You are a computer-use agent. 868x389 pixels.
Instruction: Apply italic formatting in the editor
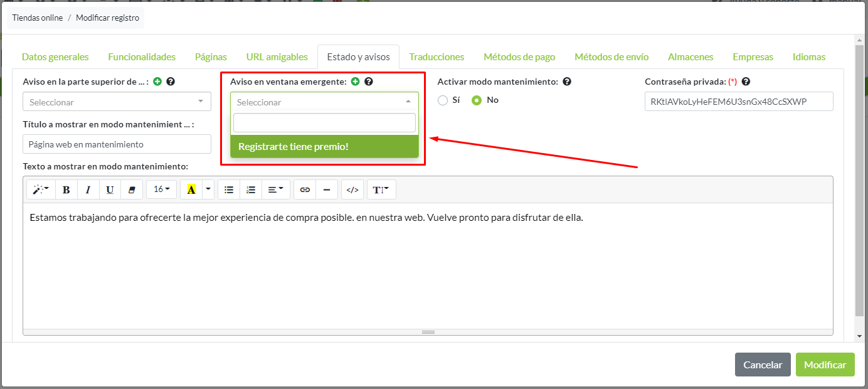88,189
